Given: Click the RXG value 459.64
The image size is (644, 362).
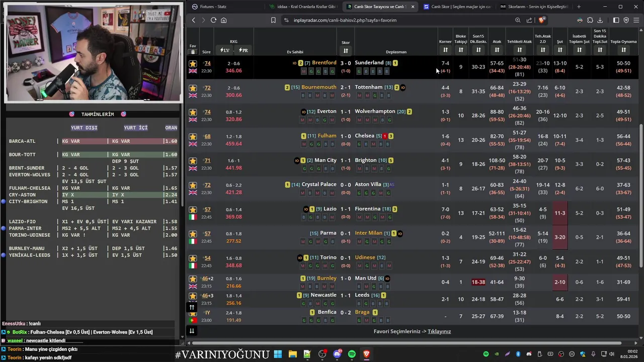Looking at the screenshot, I should tap(233, 144).
